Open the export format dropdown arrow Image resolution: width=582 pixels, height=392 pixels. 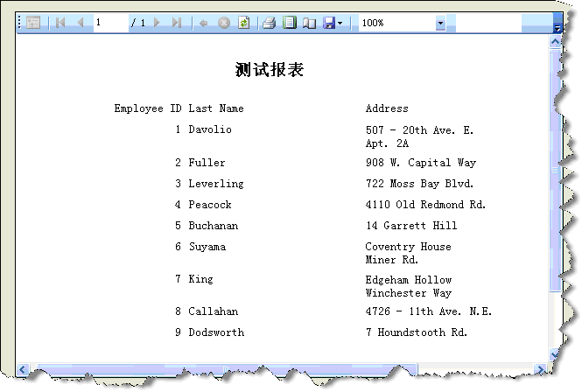click(x=340, y=23)
